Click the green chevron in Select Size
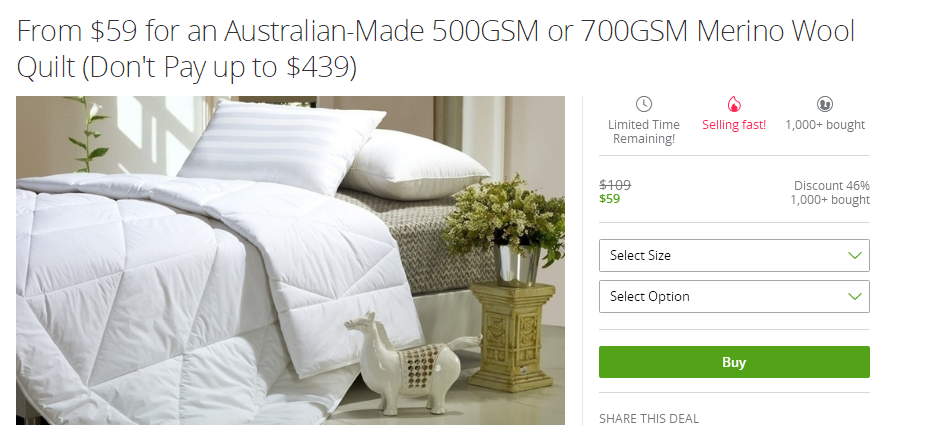940x426 pixels. [x=855, y=255]
